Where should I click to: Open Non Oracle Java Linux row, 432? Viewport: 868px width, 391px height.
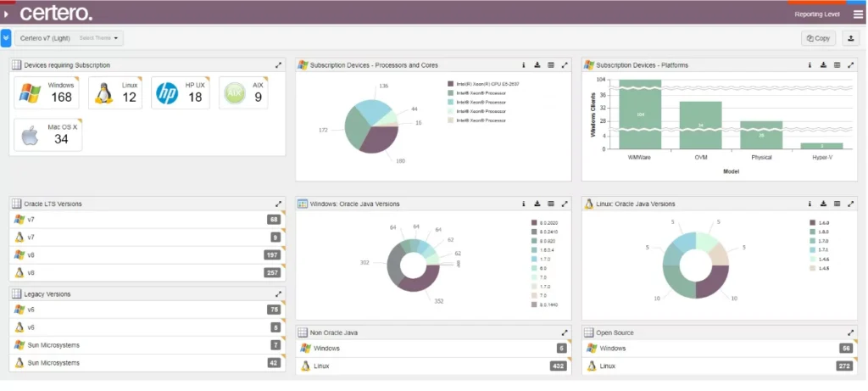(x=433, y=366)
